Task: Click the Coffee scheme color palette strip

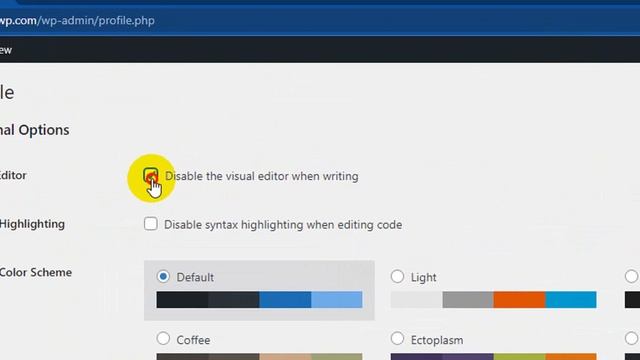Action: coord(259,357)
